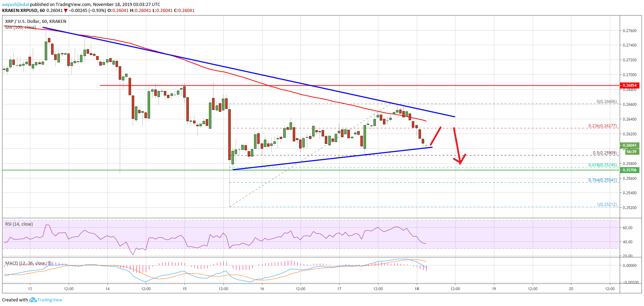Select the MA (100, close) indicator label
This screenshot has height=306, width=644.
[20, 27]
